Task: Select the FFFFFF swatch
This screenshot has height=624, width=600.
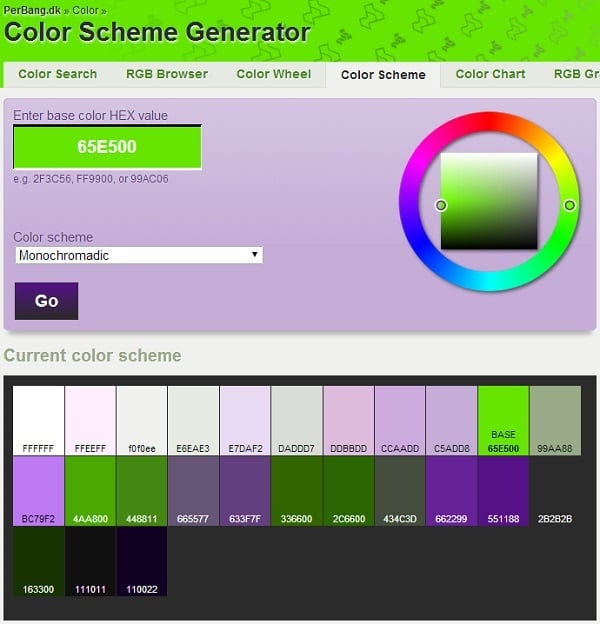Action: (39, 420)
